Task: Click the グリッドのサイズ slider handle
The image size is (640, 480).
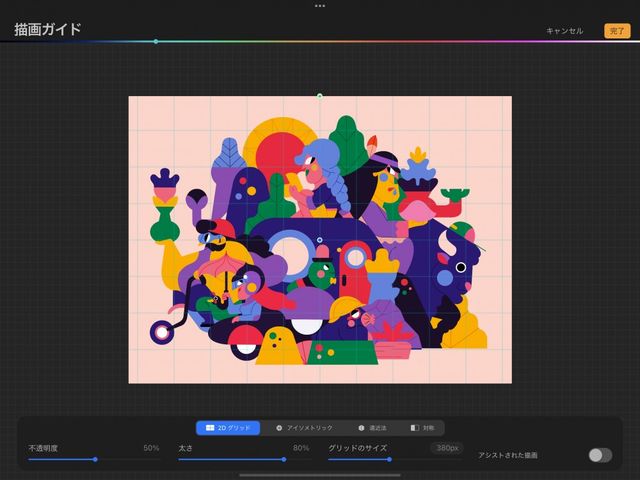Action: point(389,460)
